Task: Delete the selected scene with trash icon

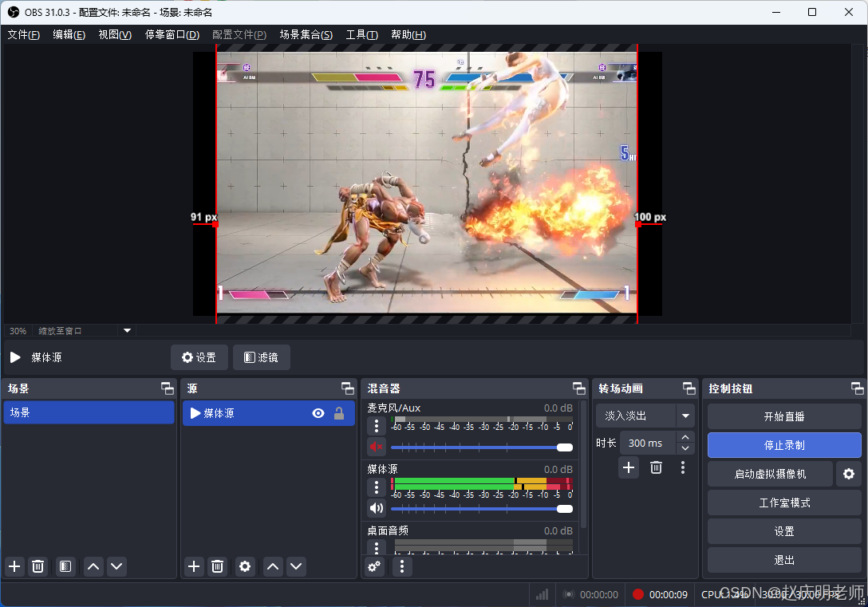Action: click(37, 566)
